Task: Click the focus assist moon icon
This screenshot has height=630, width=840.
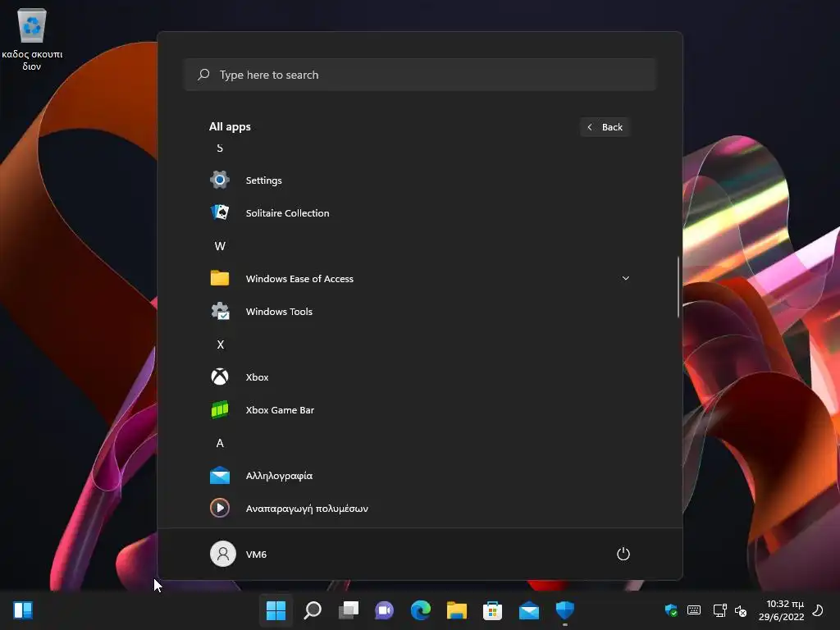Action: (x=818, y=610)
